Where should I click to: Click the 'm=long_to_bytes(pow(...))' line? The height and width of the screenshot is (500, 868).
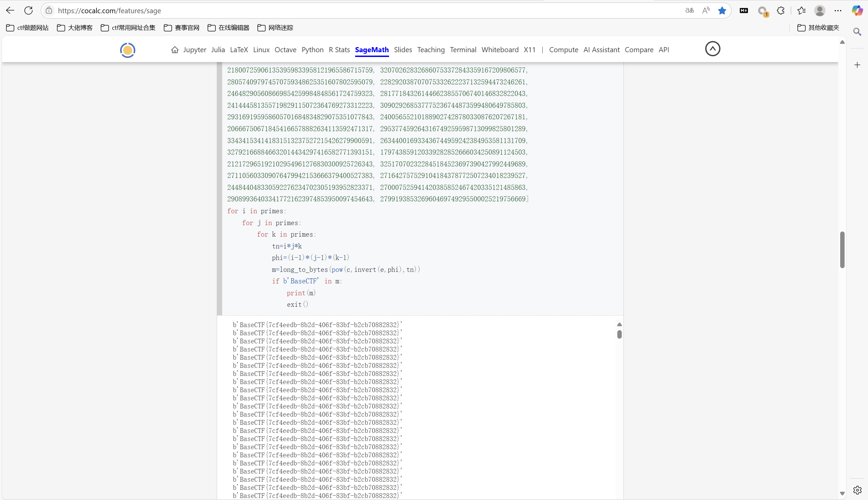coord(346,269)
